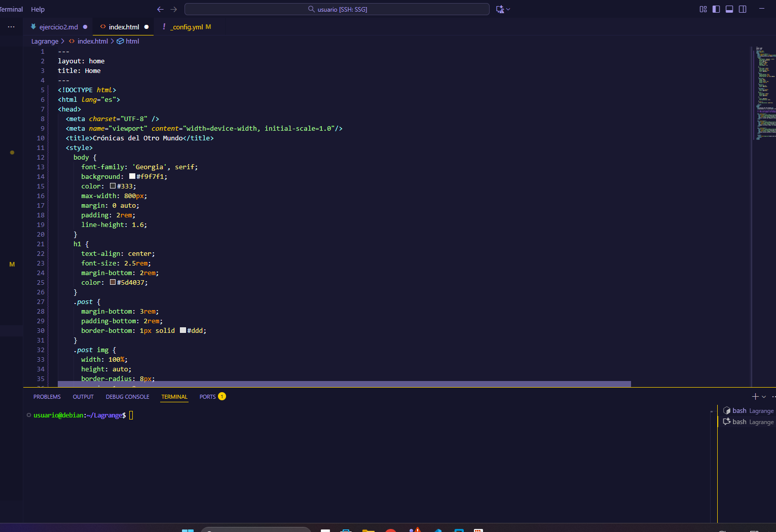This screenshot has height=532, width=776.
Task: Click the Go Back arrow in title bar
Action: click(160, 9)
